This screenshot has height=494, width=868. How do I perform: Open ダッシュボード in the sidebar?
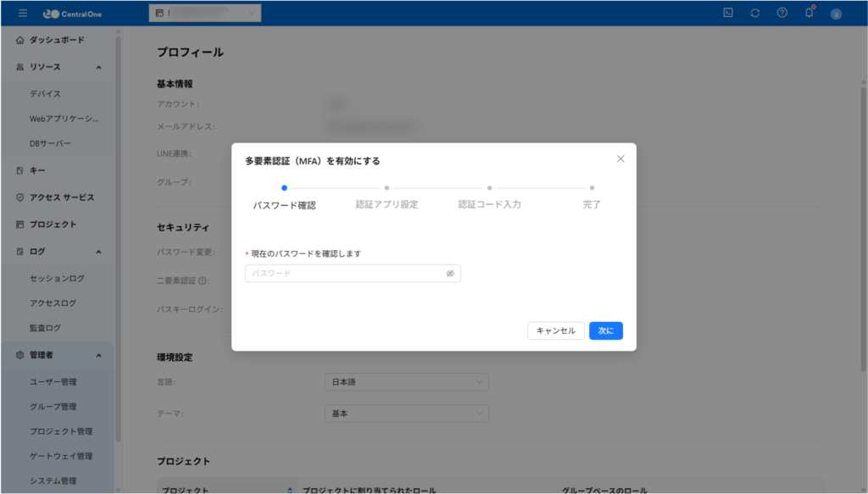tap(57, 40)
